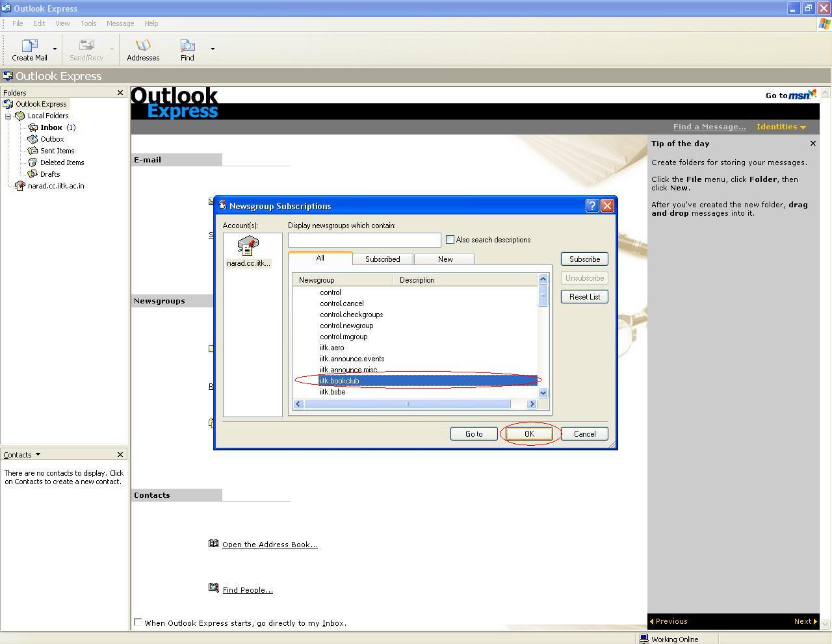Image resolution: width=832 pixels, height=644 pixels.
Task: Click the Find toolbar icon
Action: pos(187,46)
